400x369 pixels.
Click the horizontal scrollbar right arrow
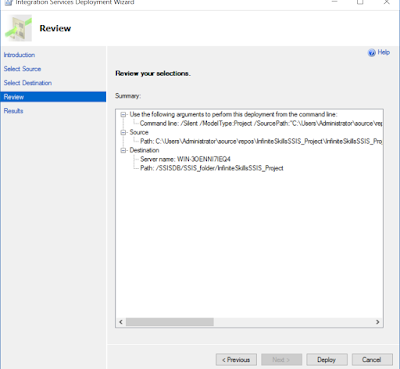(x=378, y=322)
